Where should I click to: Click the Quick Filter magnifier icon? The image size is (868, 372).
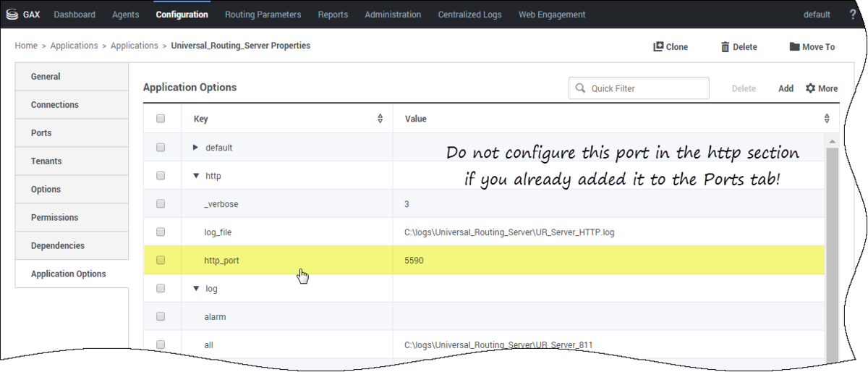click(x=580, y=88)
